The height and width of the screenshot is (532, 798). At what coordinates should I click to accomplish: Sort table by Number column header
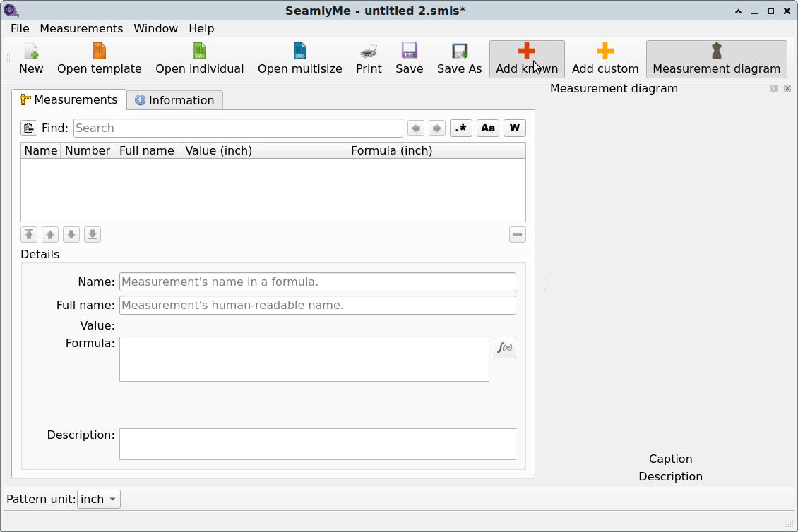(x=87, y=150)
